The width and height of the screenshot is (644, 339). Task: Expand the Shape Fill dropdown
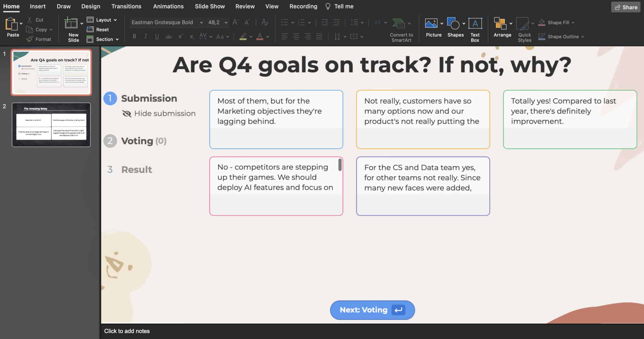pos(573,23)
